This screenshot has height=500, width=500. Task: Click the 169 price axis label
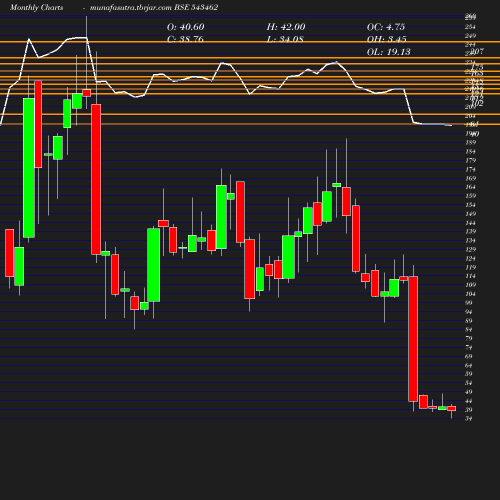[x=470, y=178]
